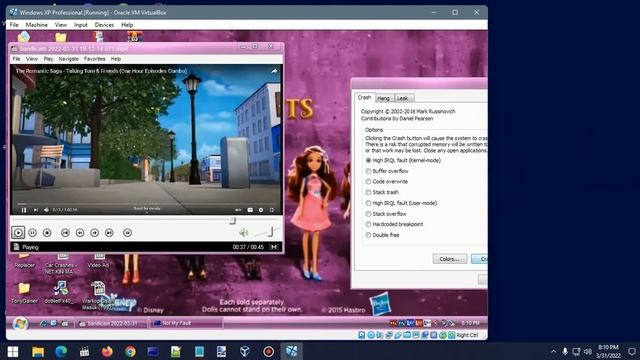Switch to the Leak tab
The image size is (640, 360).
pyautogui.click(x=402, y=98)
